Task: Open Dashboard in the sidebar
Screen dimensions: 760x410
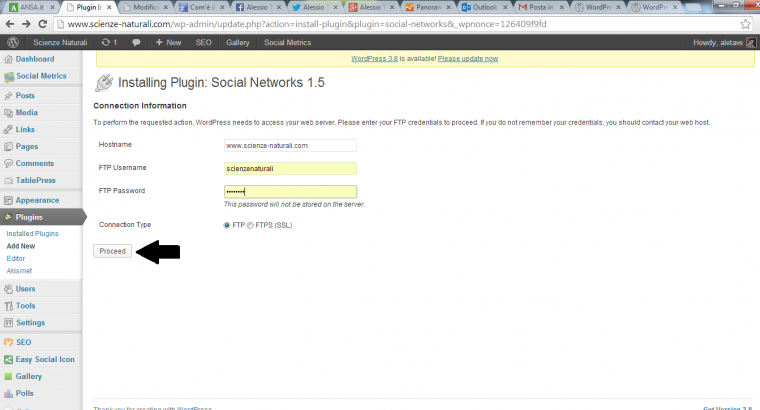Action: (35, 59)
